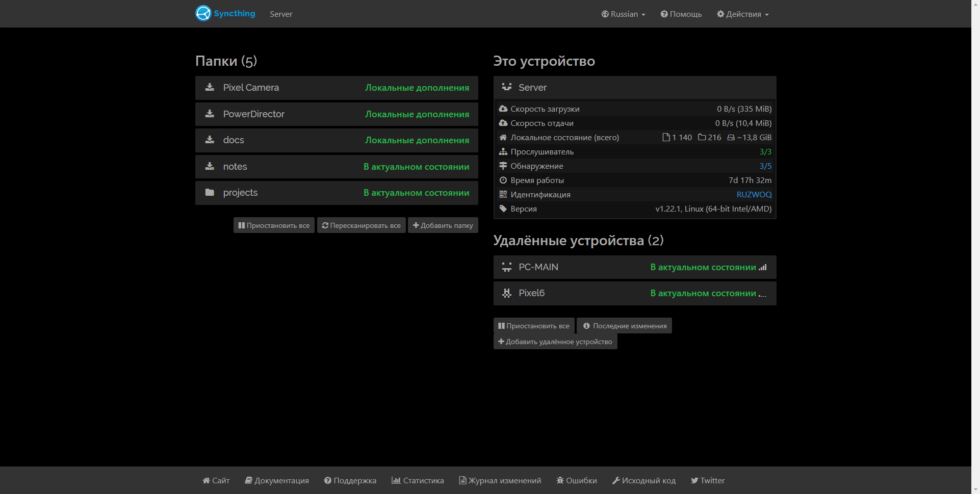The image size is (980, 494).
Task: Click the uptime value 7d 17h 32m
Action: (x=750, y=180)
